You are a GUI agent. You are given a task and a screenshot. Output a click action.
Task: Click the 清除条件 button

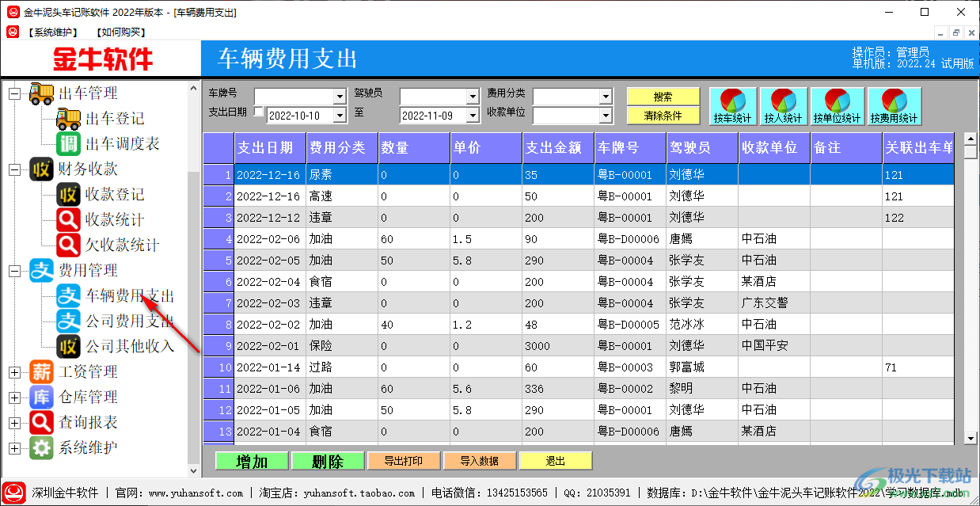tap(663, 116)
